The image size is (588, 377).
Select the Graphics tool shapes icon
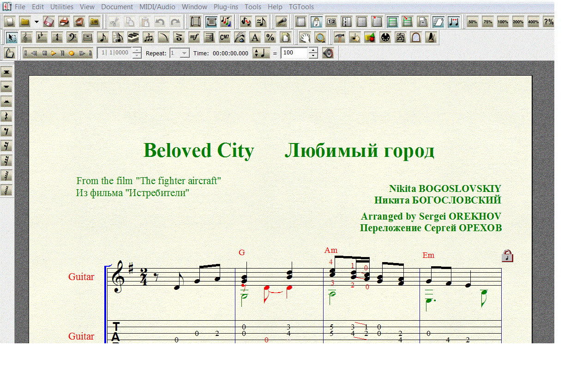pyautogui.click(x=370, y=37)
